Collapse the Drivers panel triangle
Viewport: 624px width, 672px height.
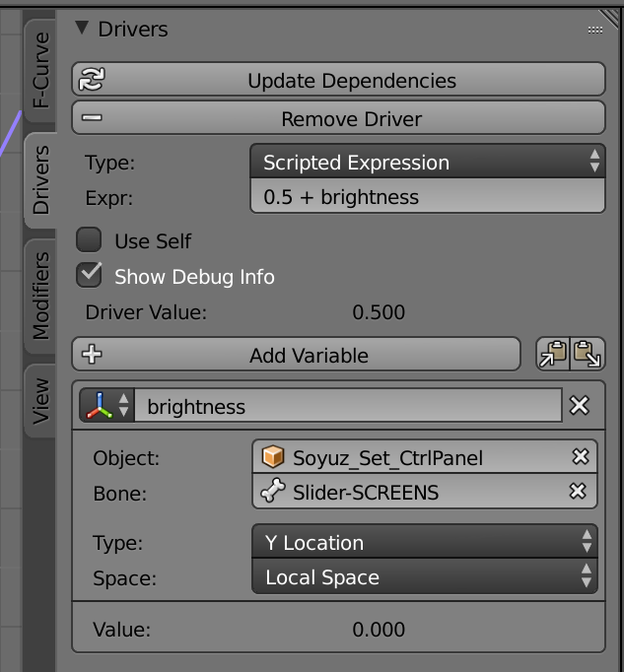click(82, 30)
